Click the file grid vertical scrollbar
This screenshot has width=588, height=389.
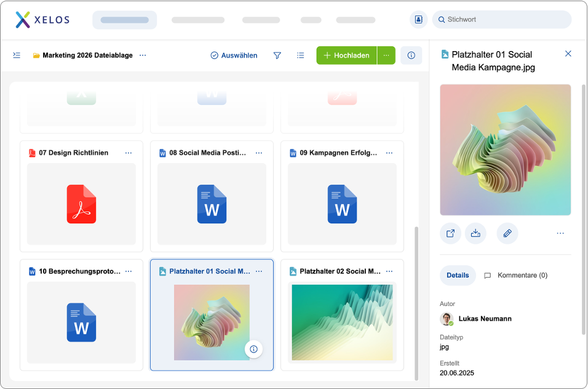(416, 302)
